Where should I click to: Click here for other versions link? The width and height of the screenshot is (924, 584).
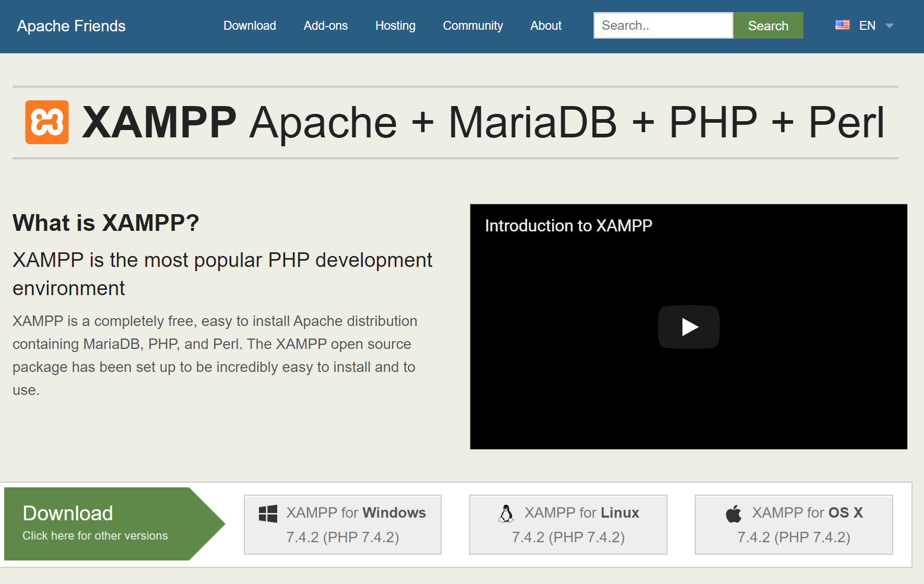pos(94,535)
